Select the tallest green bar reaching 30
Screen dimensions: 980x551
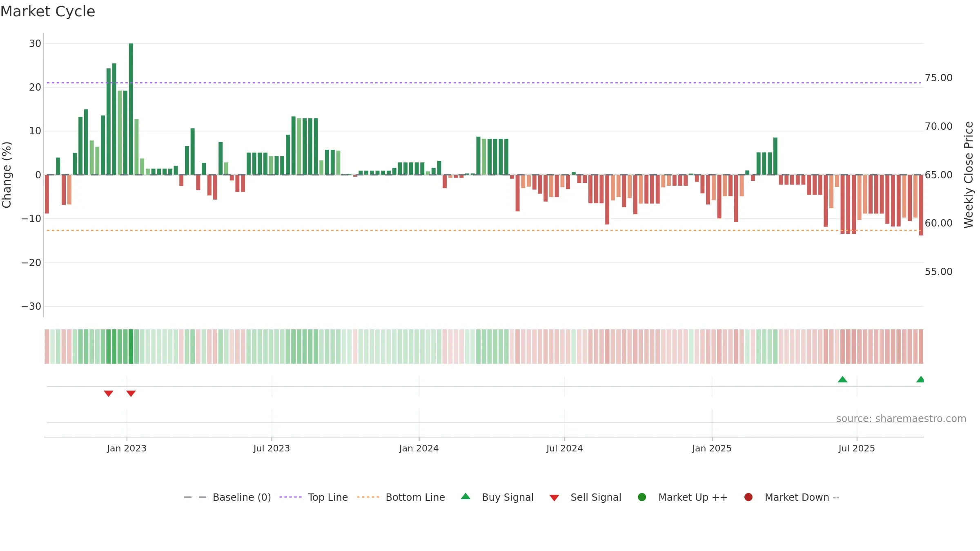[x=131, y=109]
